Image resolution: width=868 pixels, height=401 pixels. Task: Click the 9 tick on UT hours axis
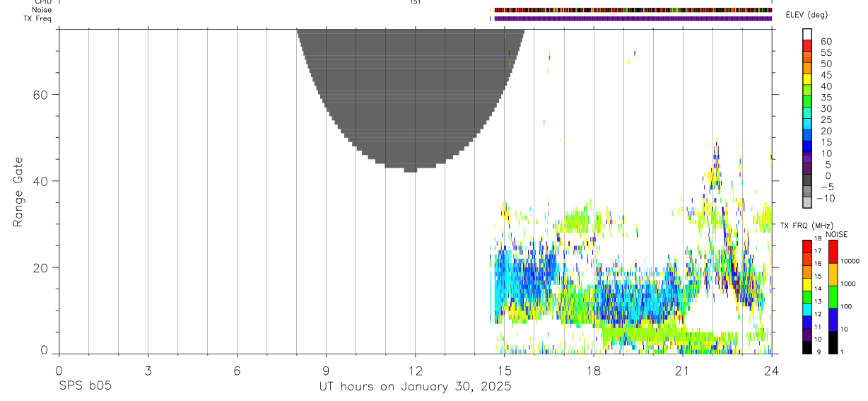coord(326,370)
